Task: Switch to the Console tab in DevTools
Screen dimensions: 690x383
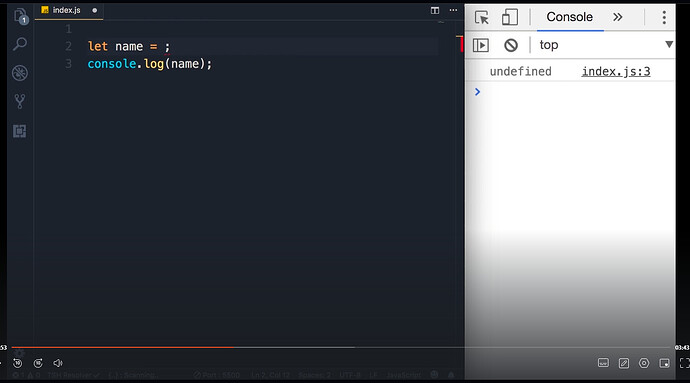Action: 569,17
